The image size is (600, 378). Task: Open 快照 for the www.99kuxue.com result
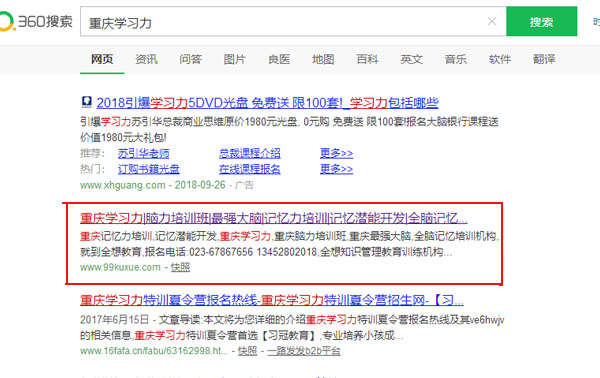point(180,267)
